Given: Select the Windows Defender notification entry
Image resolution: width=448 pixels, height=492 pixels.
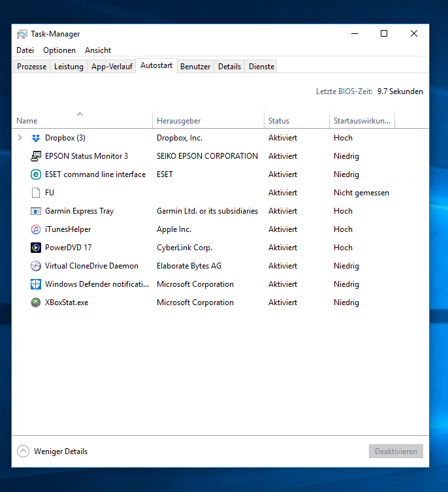Looking at the screenshot, I should [x=97, y=284].
